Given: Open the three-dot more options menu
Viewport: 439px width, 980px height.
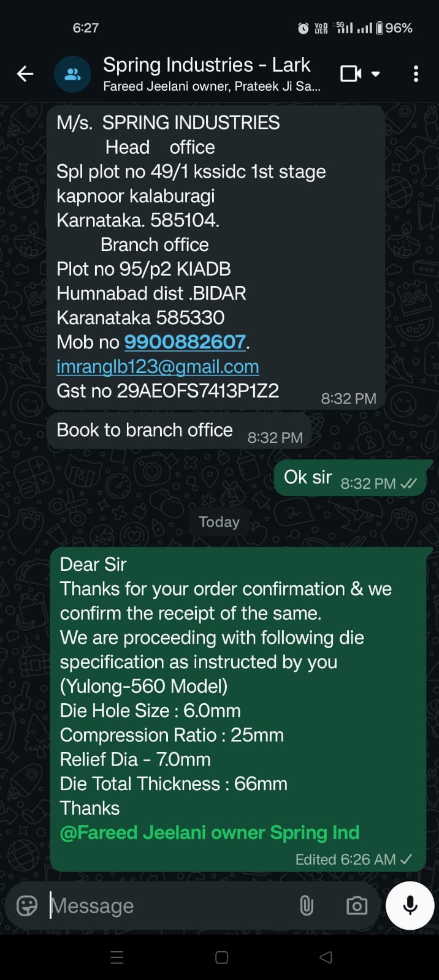Looking at the screenshot, I should pyautogui.click(x=416, y=74).
